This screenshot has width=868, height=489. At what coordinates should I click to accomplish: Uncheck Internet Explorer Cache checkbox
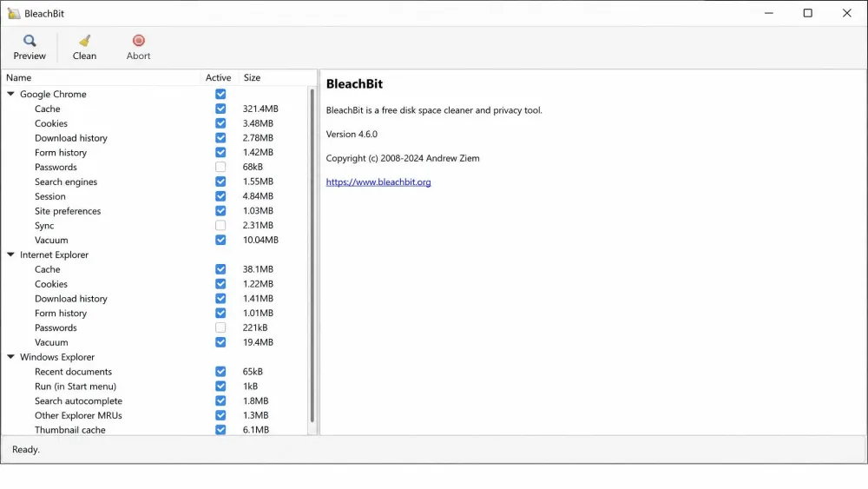[220, 269]
